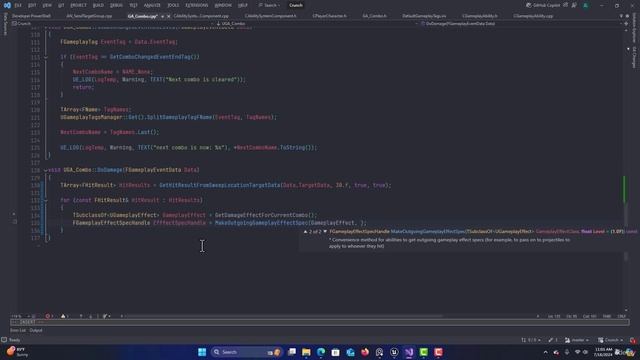This screenshot has height=360, width=640.
Task: Click the unpushed commits 0/0 indicator
Action: pos(531,340)
